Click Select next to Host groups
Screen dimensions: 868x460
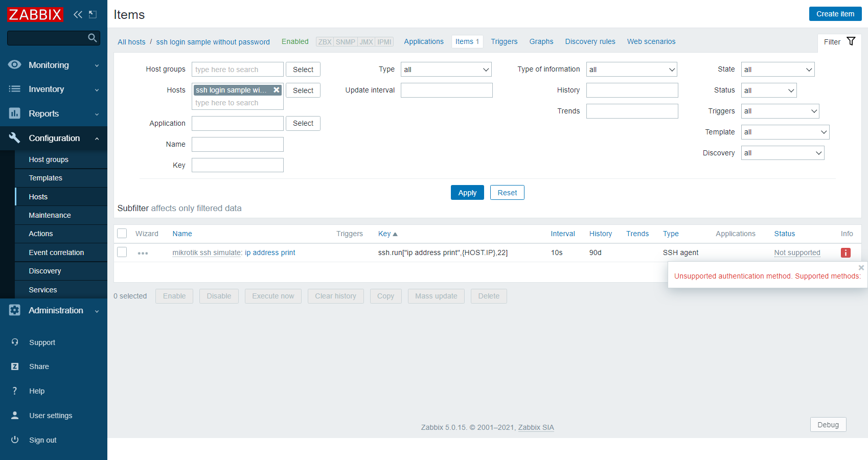coord(303,70)
